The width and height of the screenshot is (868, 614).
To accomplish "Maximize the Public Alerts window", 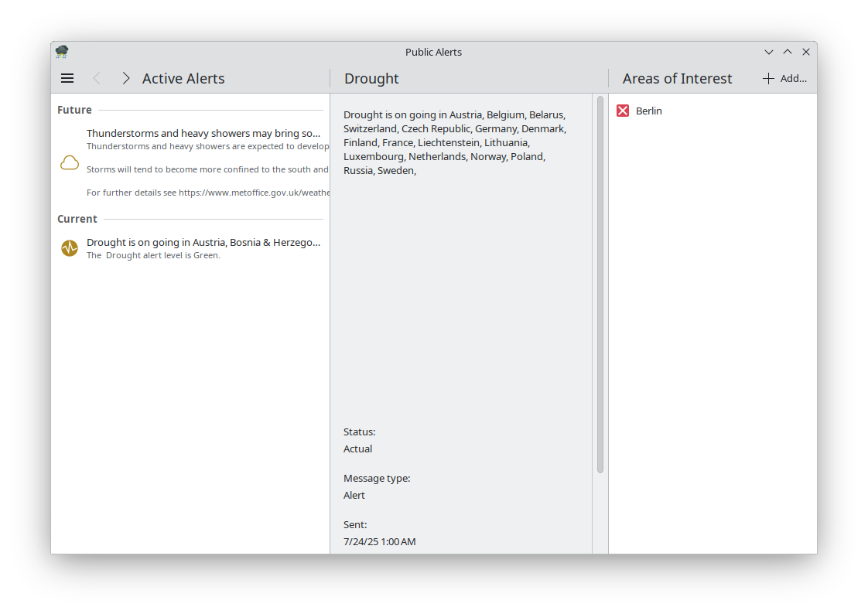I will pyautogui.click(x=787, y=52).
